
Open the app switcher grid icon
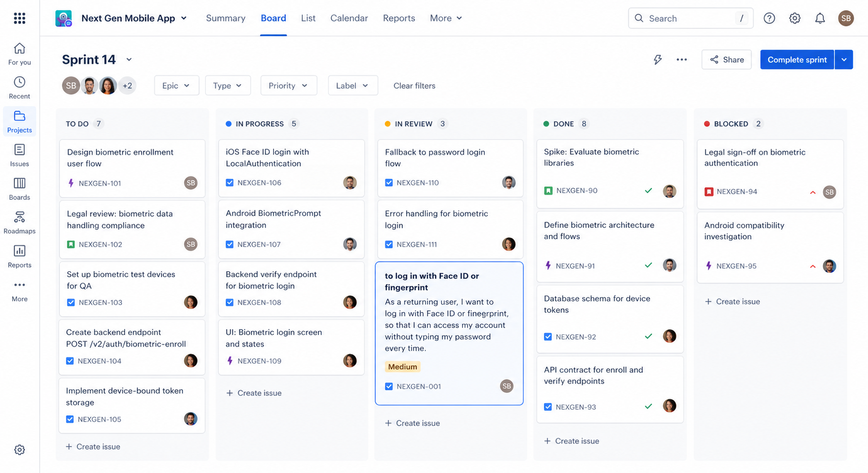tap(19, 18)
